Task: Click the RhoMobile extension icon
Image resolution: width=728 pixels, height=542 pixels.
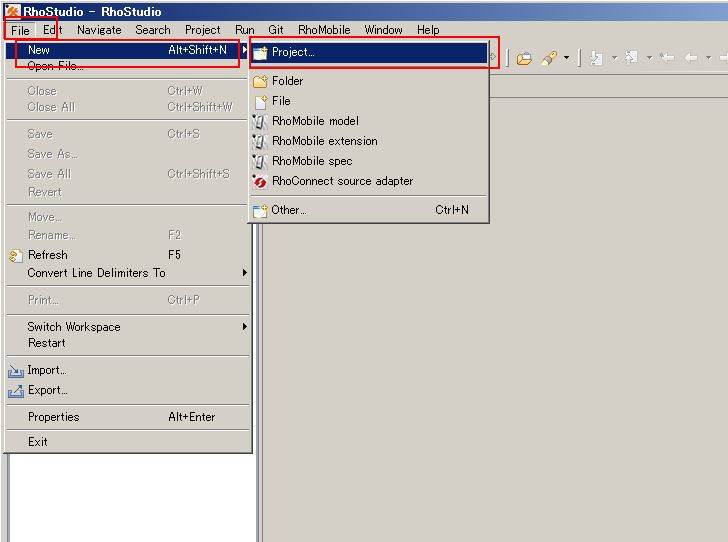Action: pyautogui.click(x=260, y=142)
